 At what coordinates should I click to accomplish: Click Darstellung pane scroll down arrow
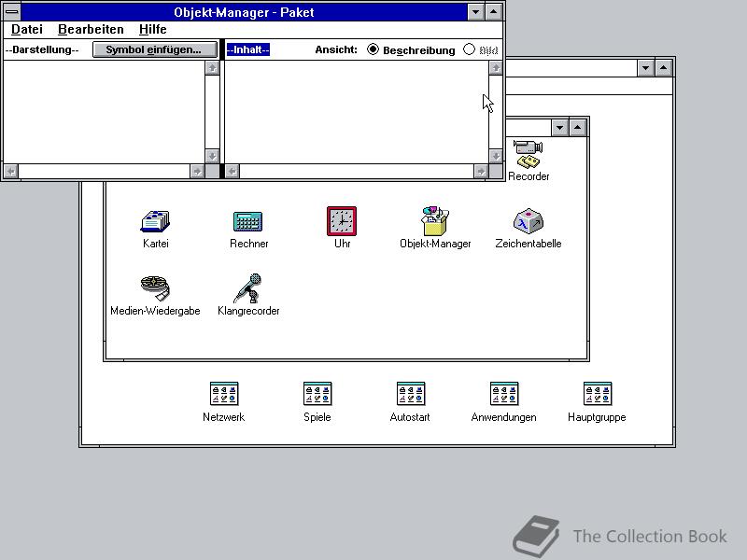[212, 156]
